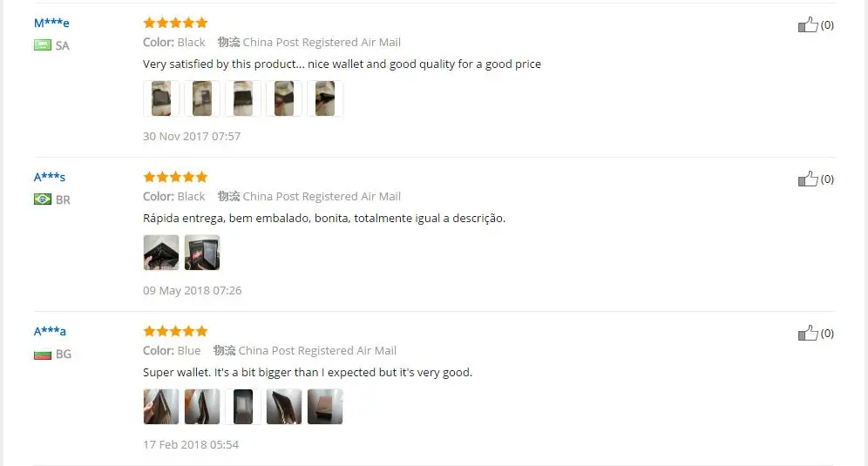Open fifth photo in M***e's review
Image resolution: width=868 pixels, height=466 pixels.
325,98
